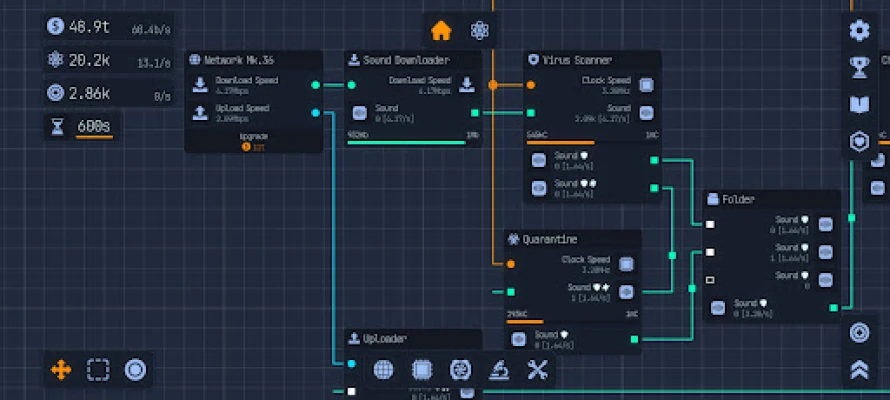Click the Quarantine Clock Speed input port
The image size is (890, 400).
click(x=511, y=265)
